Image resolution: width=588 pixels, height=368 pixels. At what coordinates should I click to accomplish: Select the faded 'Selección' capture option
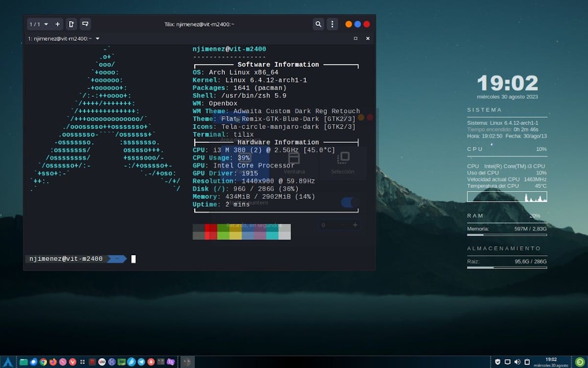click(x=343, y=163)
